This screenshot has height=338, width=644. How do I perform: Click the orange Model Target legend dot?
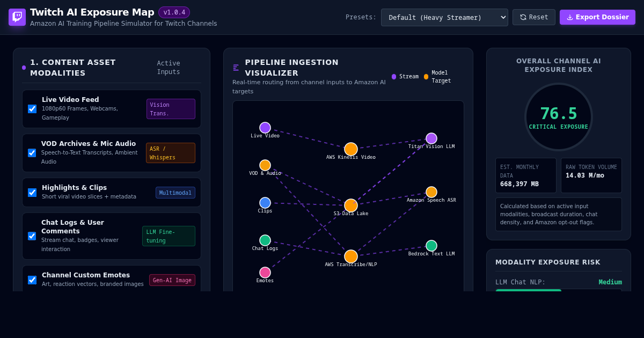pyautogui.click(x=426, y=77)
